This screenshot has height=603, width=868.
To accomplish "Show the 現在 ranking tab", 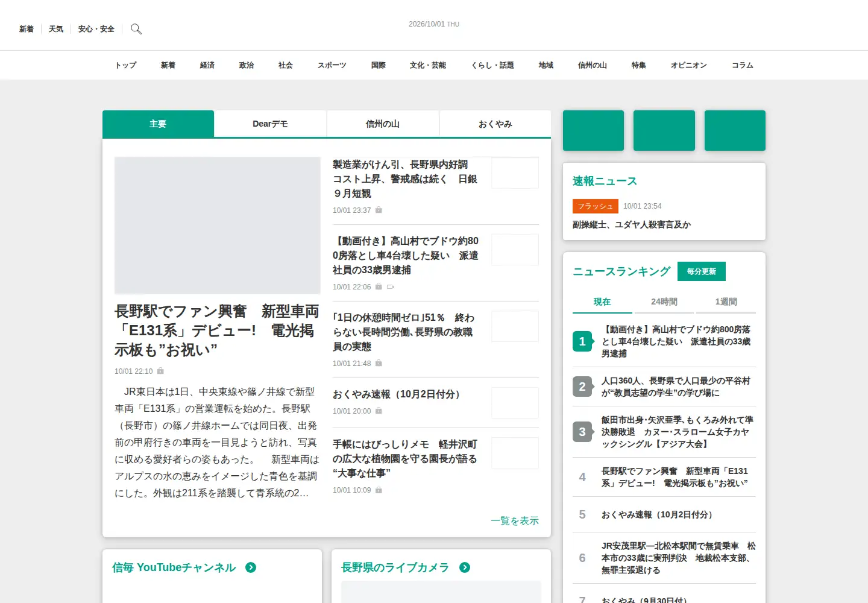I will click(602, 301).
